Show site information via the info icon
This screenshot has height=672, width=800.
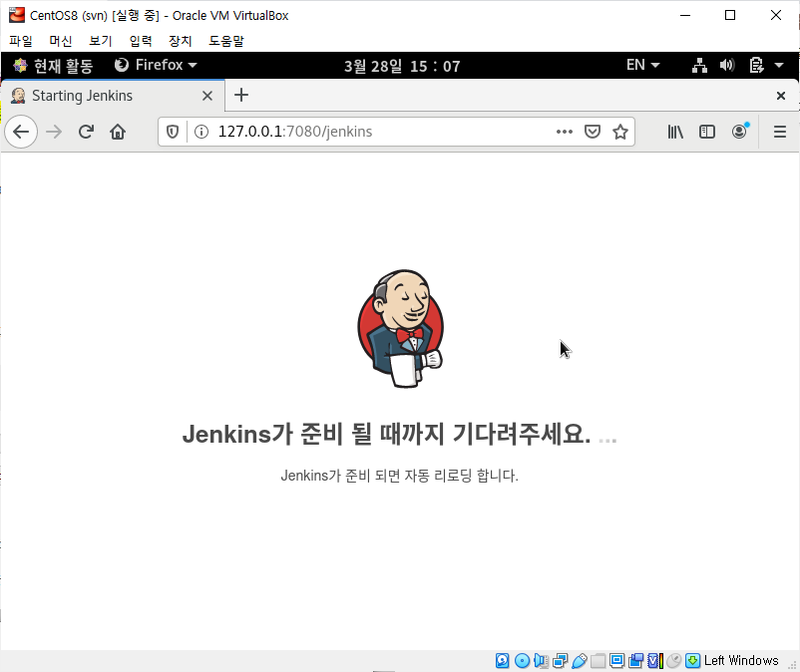[x=201, y=132]
